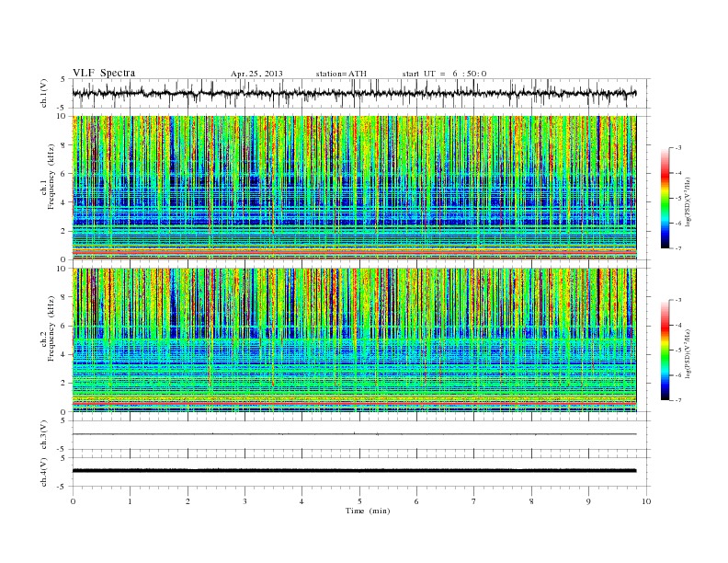The width and height of the screenshot is (728, 563).
Task: Click the ch.2 spectrogram color scale bar
Action: 665,350
